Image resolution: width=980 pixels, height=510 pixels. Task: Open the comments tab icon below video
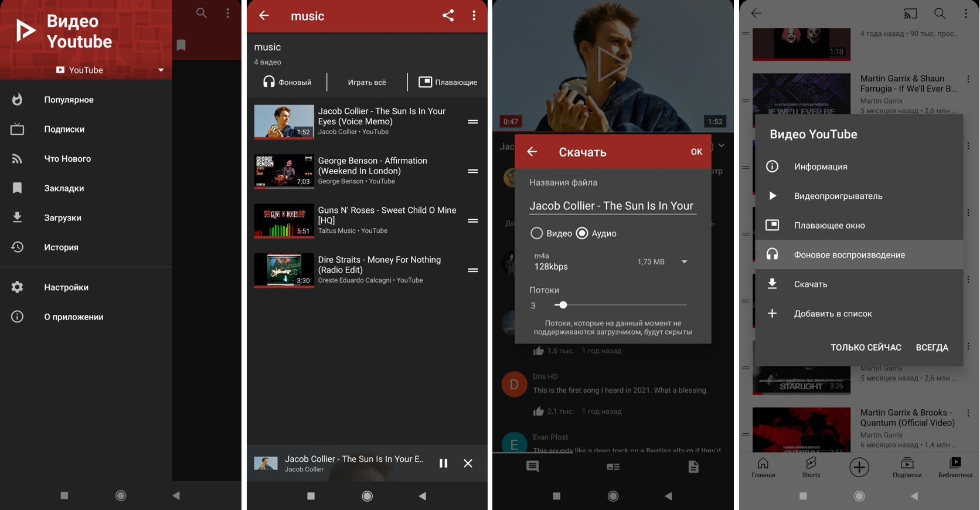pyautogui.click(x=532, y=467)
